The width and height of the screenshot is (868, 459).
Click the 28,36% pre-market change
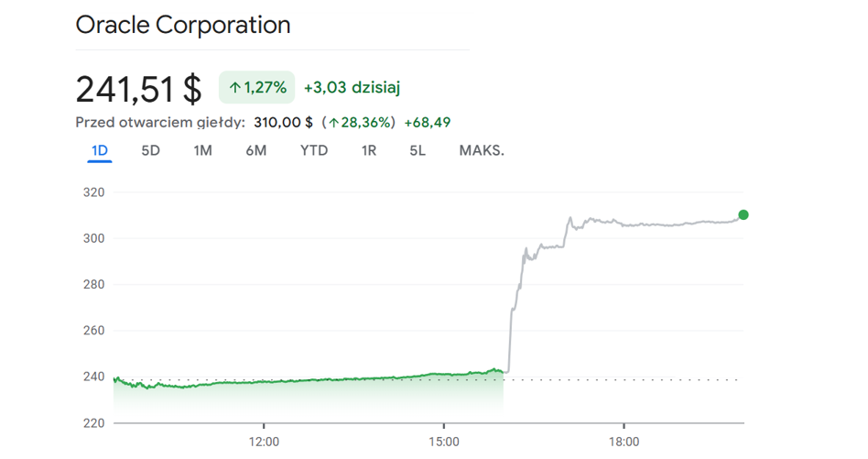pos(359,123)
